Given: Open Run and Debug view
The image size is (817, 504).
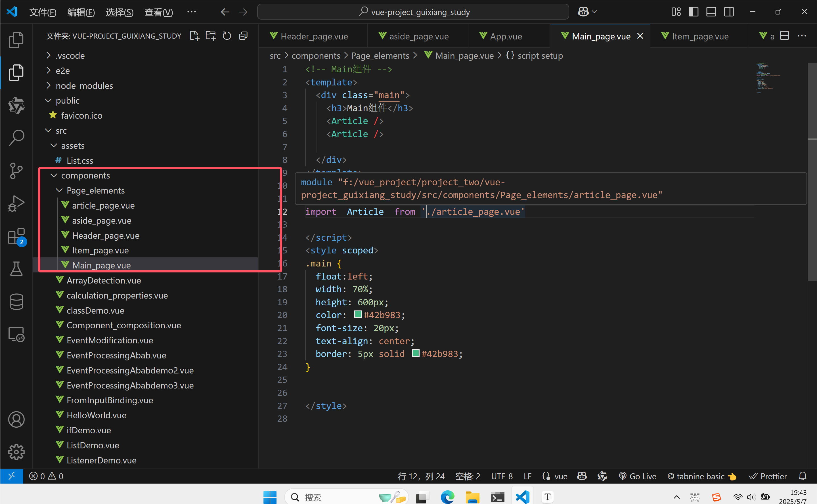Looking at the screenshot, I should pos(16,203).
